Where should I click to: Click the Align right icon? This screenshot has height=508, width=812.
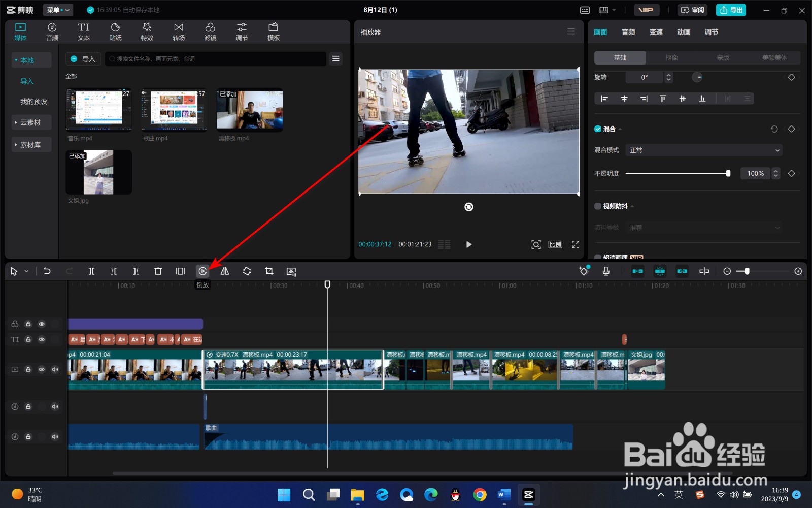644,99
